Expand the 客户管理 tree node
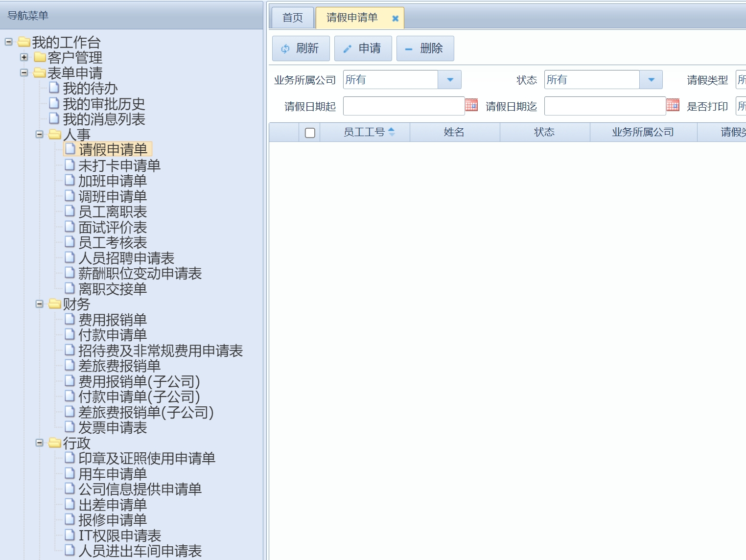 [x=24, y=57]
